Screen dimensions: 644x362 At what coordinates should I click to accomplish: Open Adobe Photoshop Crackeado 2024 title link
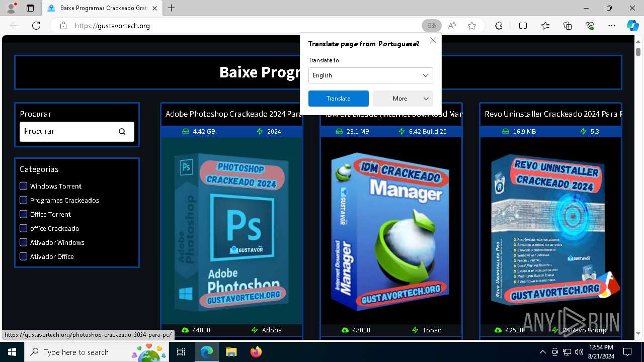point(233,114)
